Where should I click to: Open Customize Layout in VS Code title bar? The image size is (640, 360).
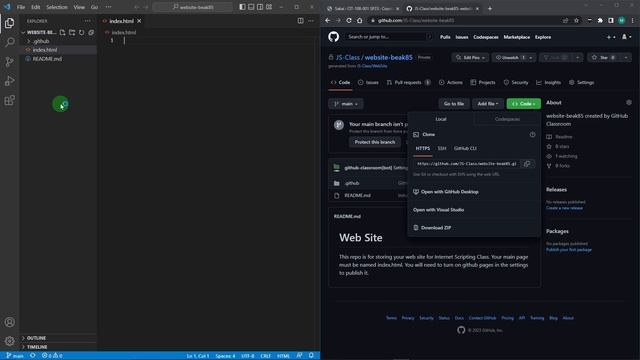[x=269, y=7]
